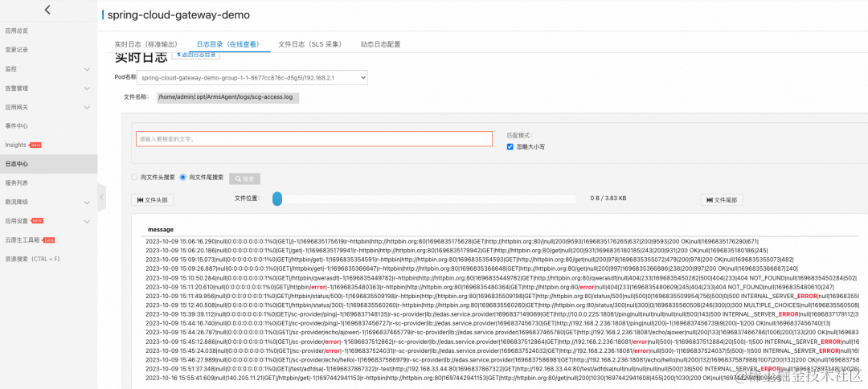Select 日志中心 in sidebar
The height and width of the screenshot is (389, 868).
pyautogui.click(x=48, y=164)
